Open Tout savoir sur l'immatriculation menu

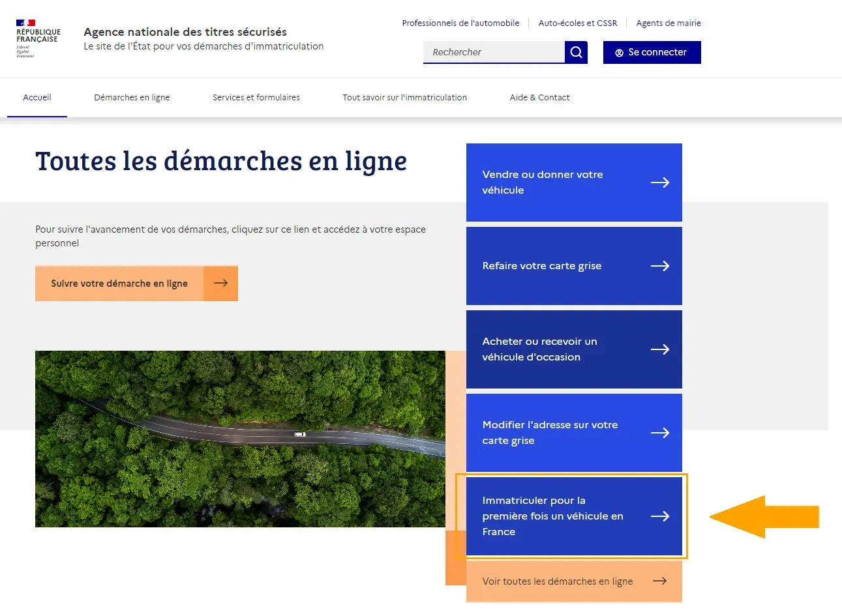coord(405,98)
